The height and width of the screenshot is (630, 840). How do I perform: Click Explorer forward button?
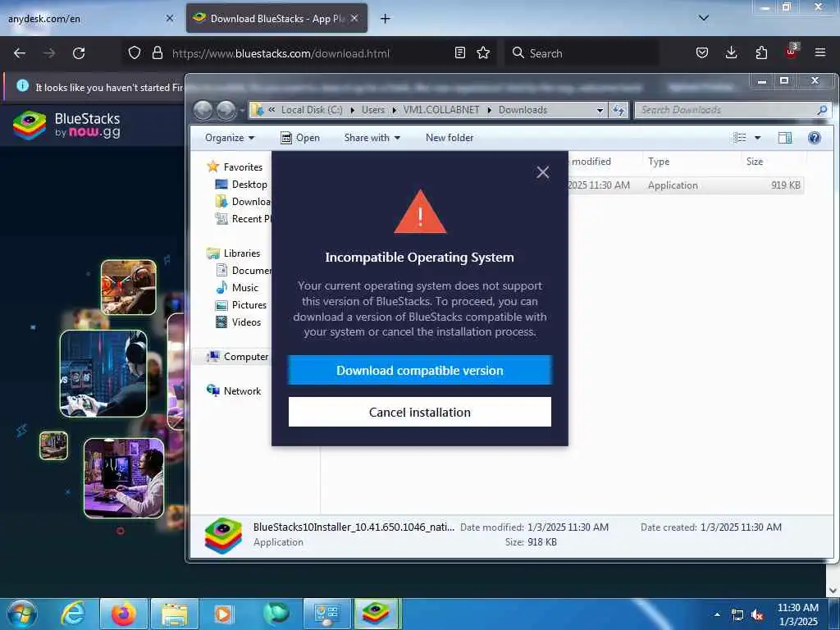[x=226, y=110]
